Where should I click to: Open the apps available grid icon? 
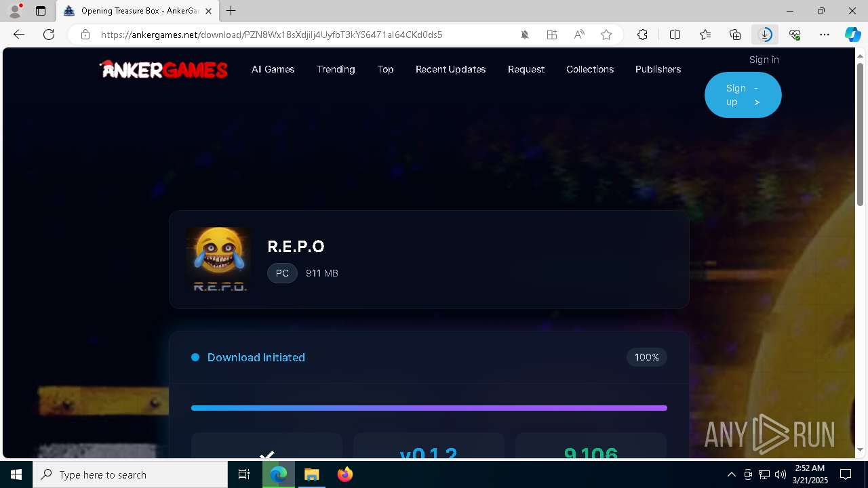point(552,35)
